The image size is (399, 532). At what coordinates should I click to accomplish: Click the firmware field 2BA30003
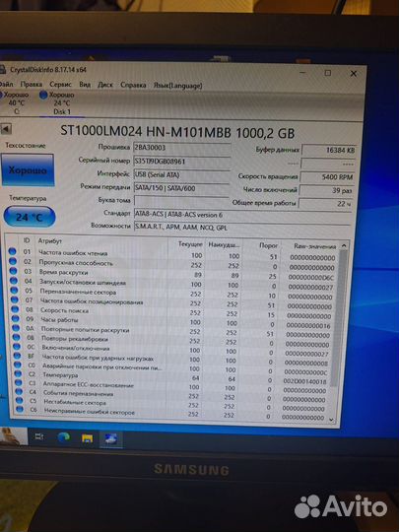pyautogui.click(x=182, y=148)
